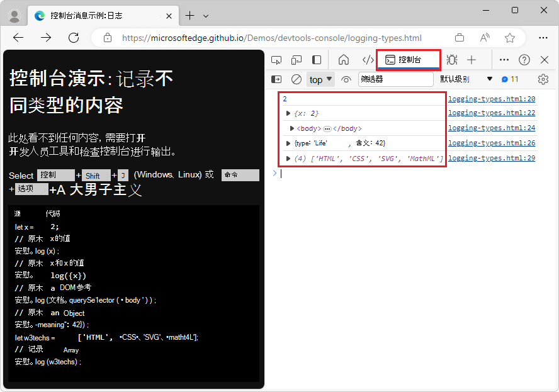Open the tab search chevron
559x392 pixels.
tap(206, 16)
